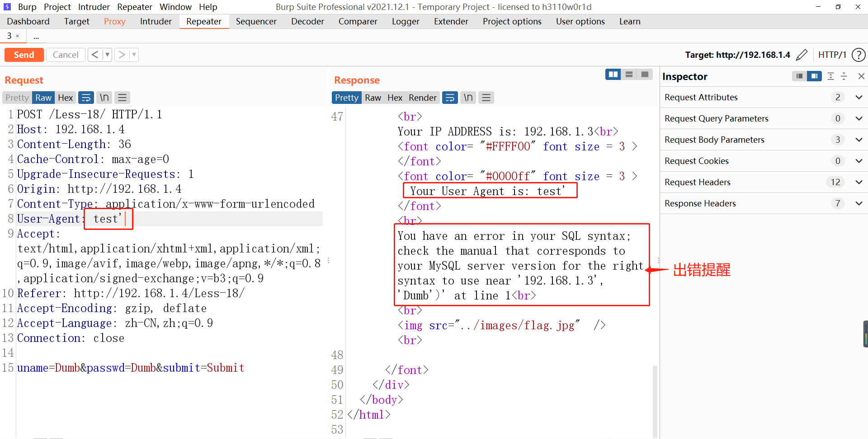The image size is (868, 439).
Task: Open the Proxy tab
Action: click(114, 21)
